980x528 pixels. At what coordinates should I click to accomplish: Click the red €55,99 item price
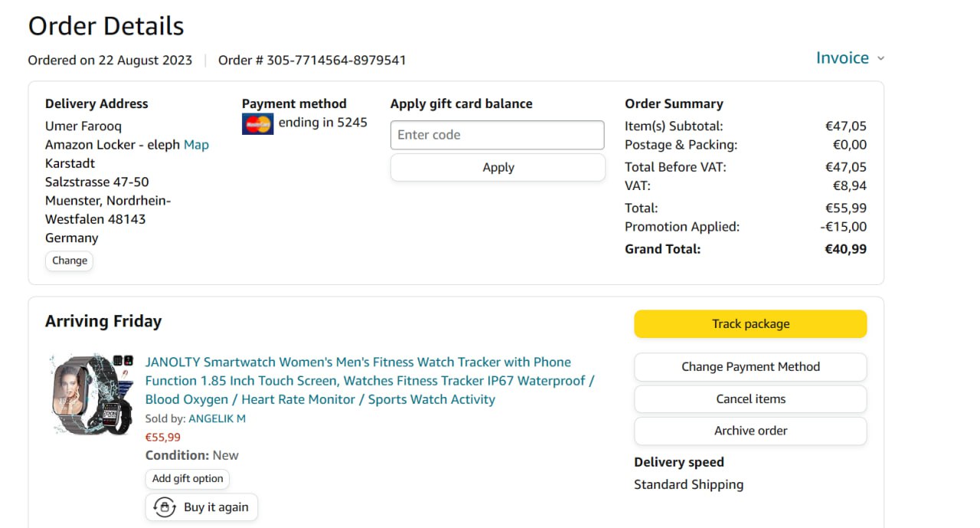(x=163, y=438)
